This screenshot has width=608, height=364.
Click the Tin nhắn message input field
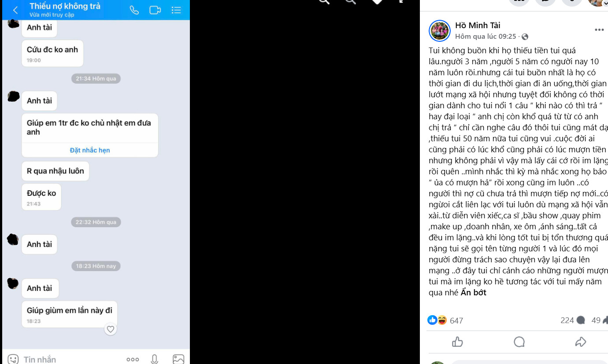(x=70, y=359)
